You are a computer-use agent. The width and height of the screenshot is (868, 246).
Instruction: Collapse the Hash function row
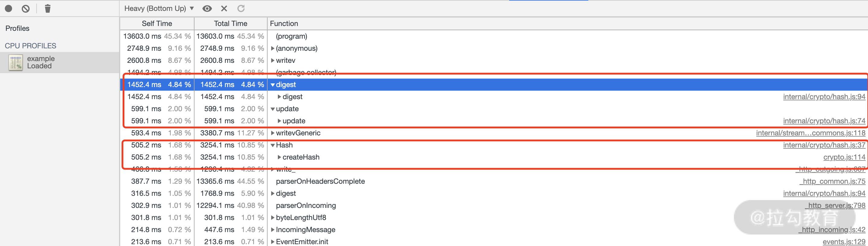273,145
